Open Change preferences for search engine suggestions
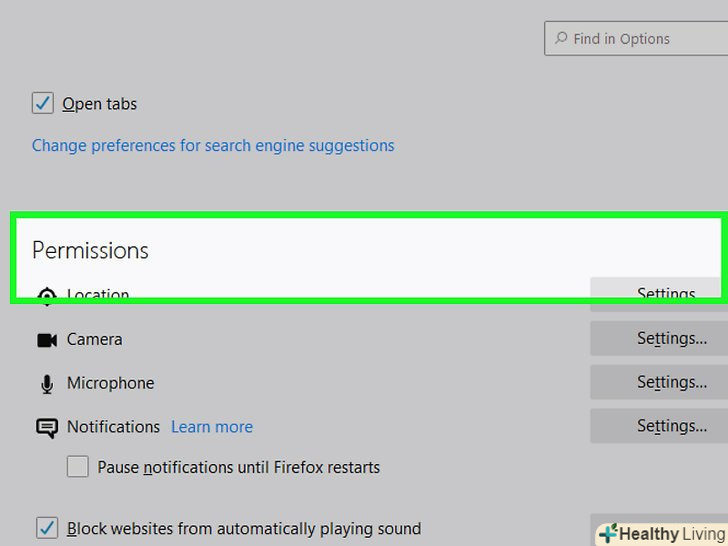The height and width of the screenshot is (546, 728). (x=213, y=146)
